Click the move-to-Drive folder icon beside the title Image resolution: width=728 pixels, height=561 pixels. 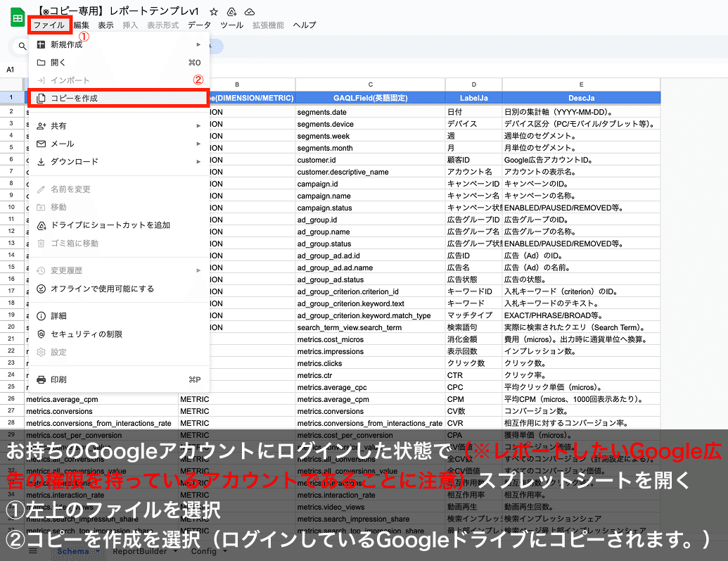coord(231,11)
